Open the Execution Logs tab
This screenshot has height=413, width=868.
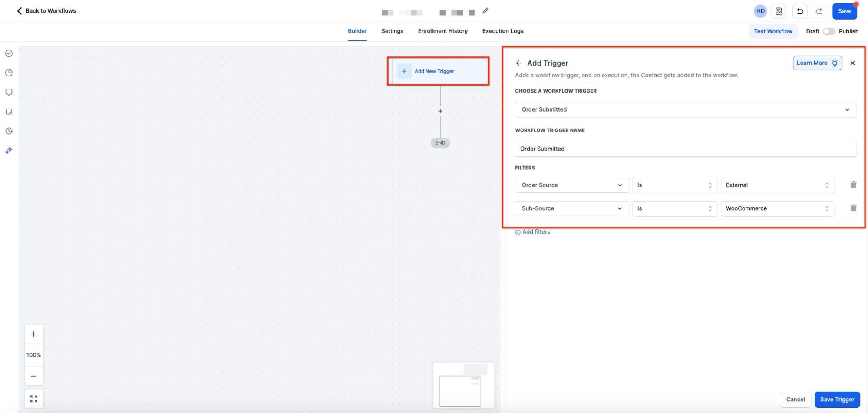point(502,31)
